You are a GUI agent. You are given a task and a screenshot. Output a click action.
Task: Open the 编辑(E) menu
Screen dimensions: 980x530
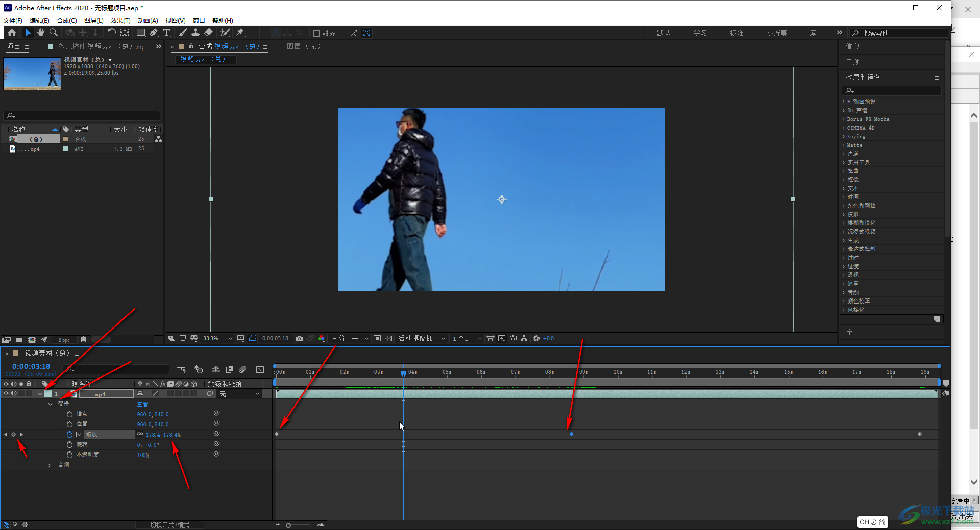click(39, 21)
